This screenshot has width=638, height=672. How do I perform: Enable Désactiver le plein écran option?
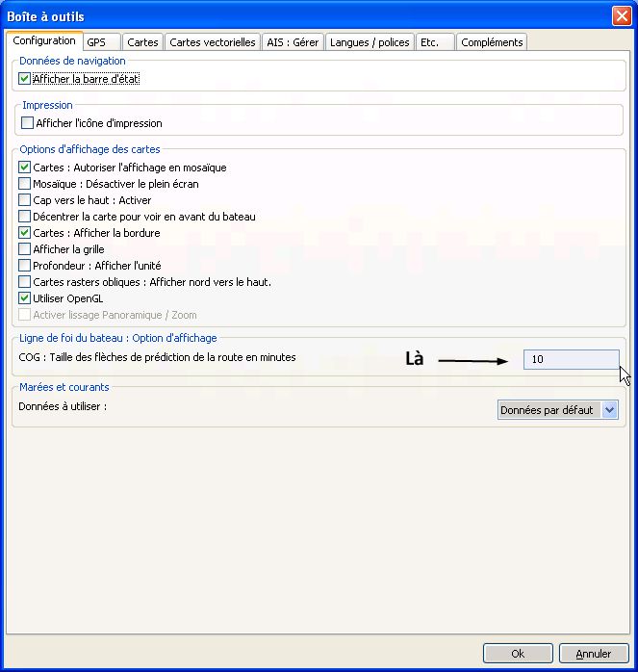[25, 184]
